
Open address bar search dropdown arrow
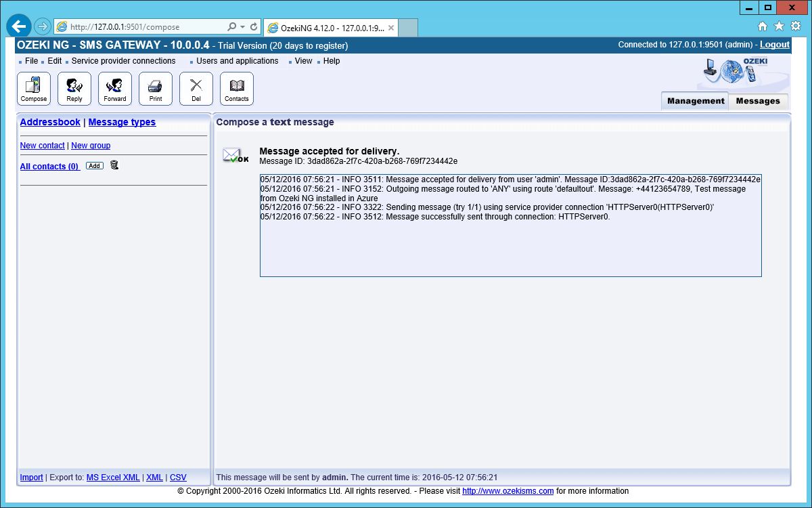tap(242, 27)
